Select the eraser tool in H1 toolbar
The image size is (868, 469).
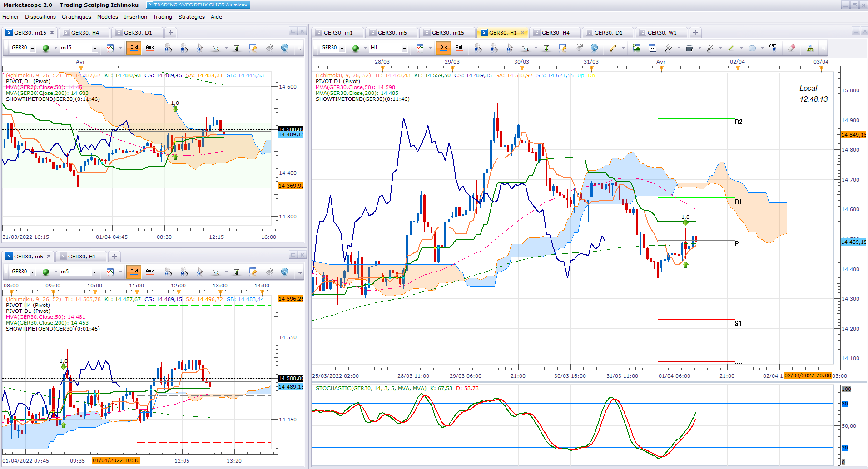tap(792, 48)
